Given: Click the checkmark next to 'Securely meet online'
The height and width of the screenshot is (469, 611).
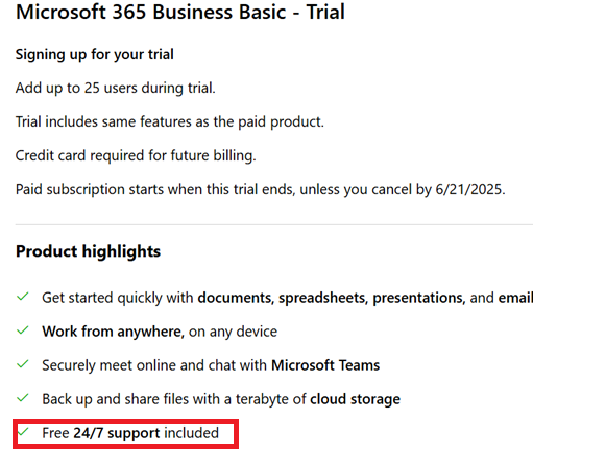Looking at the screenshot, I should 23,364.
